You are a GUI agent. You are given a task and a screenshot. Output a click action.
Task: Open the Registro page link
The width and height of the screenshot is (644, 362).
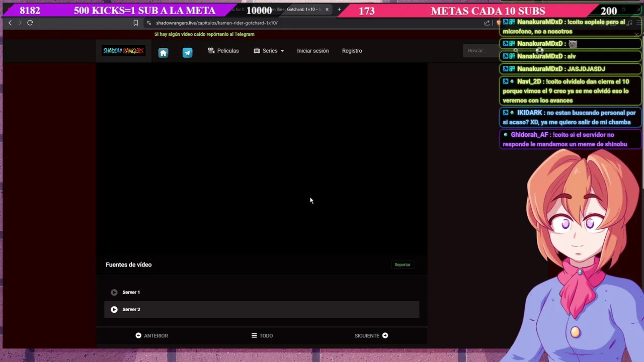click(352, 51)
